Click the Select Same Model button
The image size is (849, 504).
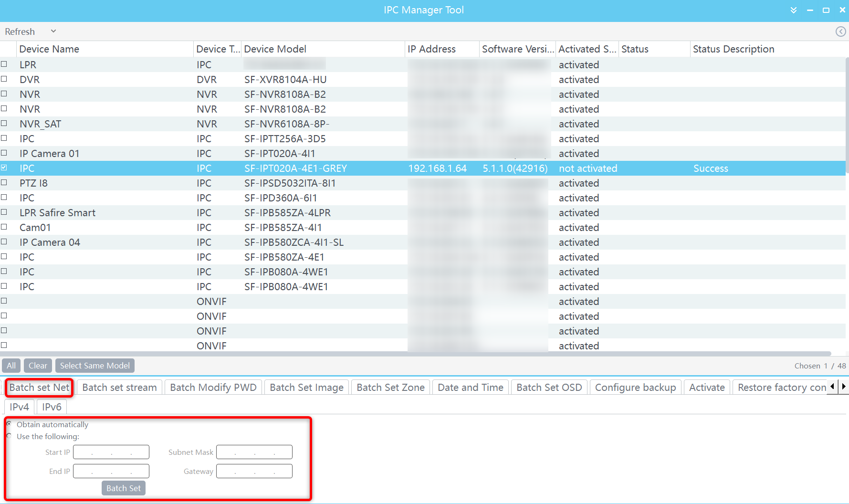click(94, 366)
